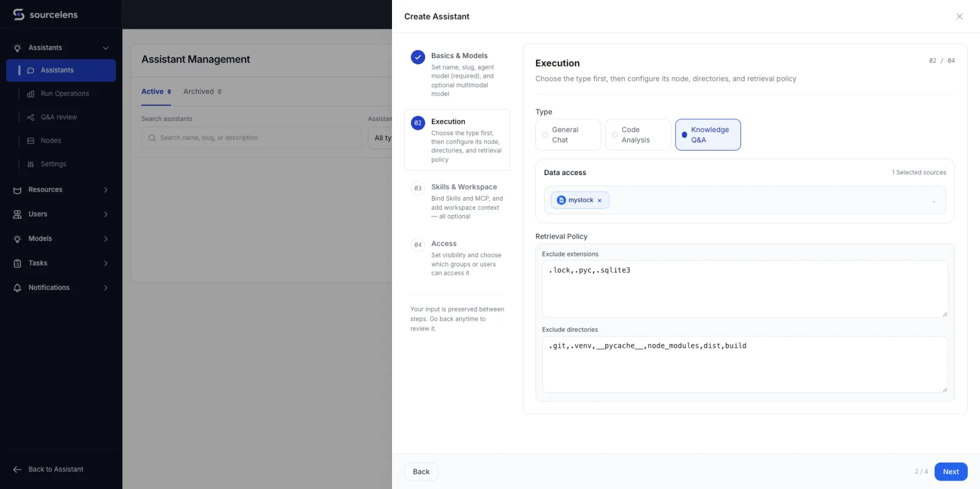The image size is (980, 489).
Task: Expand the Resources sidebar section
Action: (105, 190)
